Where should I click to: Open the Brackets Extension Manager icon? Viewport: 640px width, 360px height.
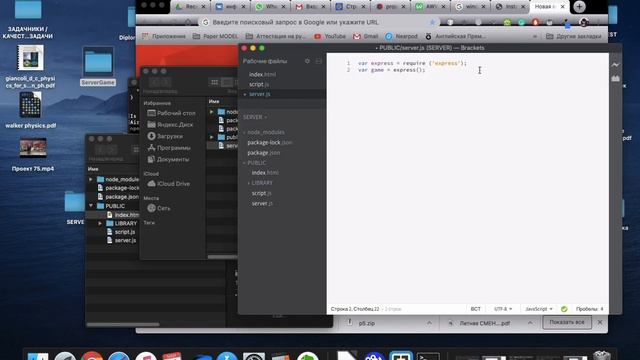(615, 78)
